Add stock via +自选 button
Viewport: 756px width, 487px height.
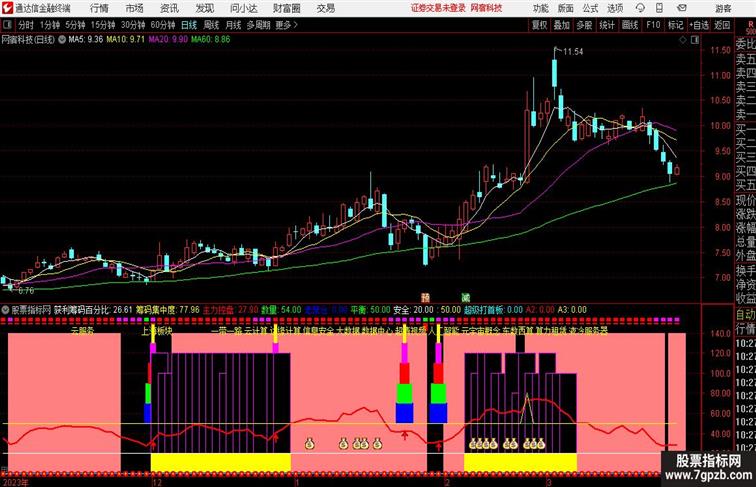click(x=699, y=25)
